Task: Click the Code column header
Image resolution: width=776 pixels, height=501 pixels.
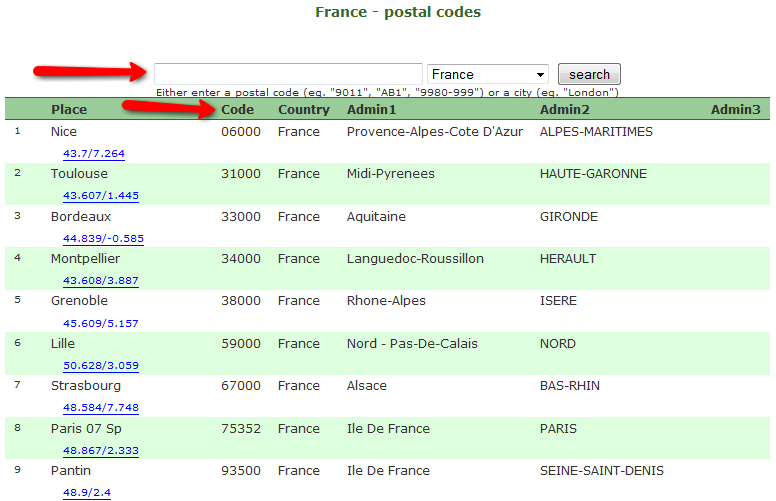Action: pyautogui.click(x=238, y=109)
